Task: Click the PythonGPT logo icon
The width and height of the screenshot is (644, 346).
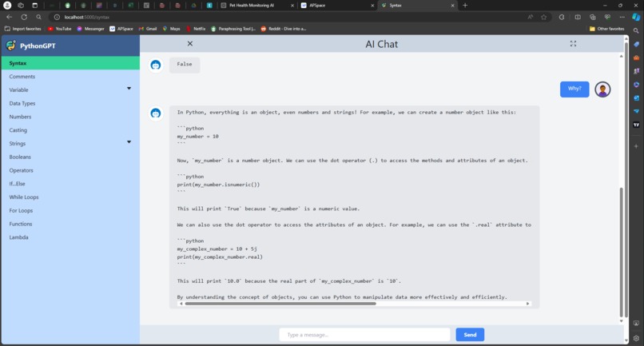Action: (x=11, y=46)
